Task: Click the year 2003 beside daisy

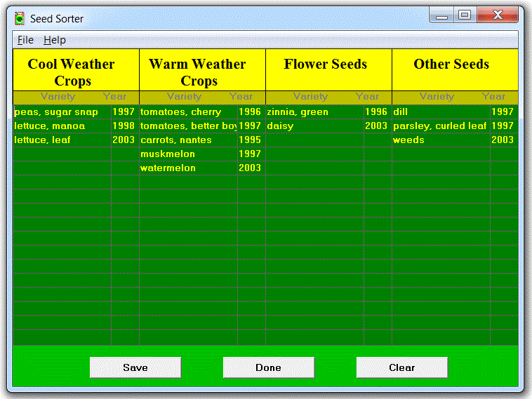Action: 378,126
